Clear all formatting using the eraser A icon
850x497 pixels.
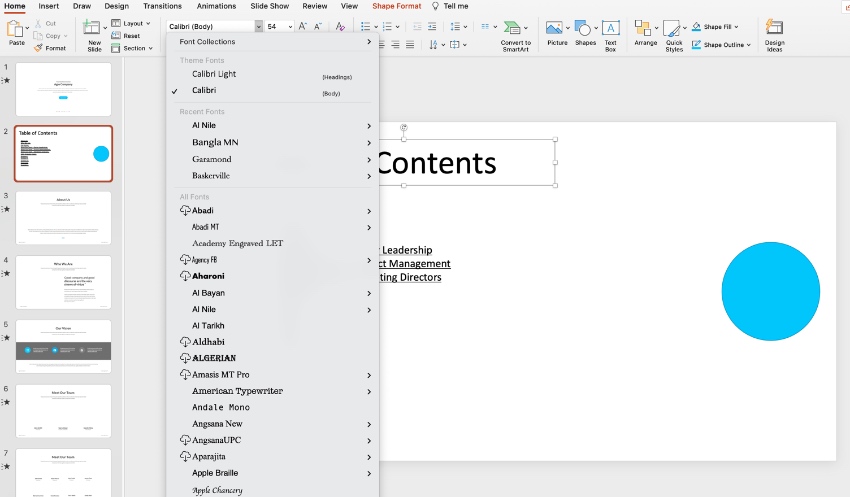tap(340, 26)
